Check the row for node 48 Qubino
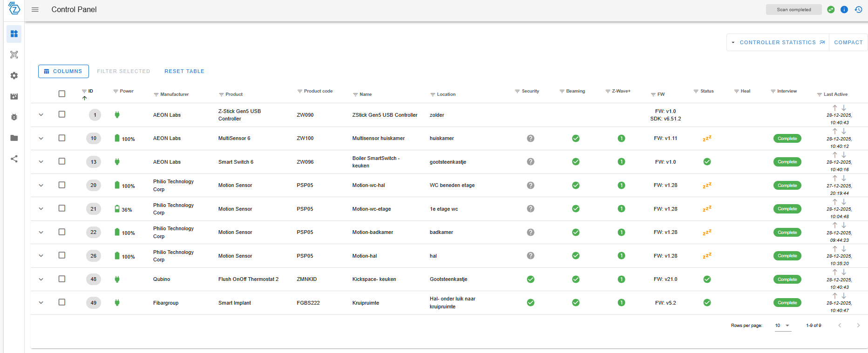The height and width of the screenshot is (353, 868). click(62, 279)
